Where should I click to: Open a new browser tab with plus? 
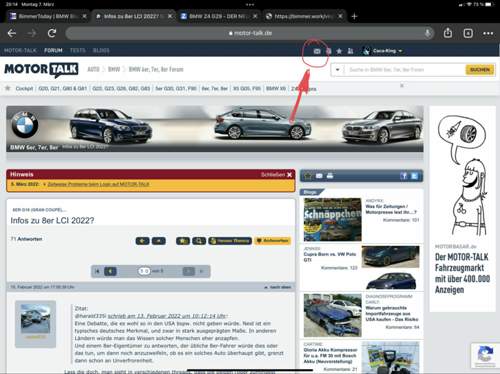point(354,16)
